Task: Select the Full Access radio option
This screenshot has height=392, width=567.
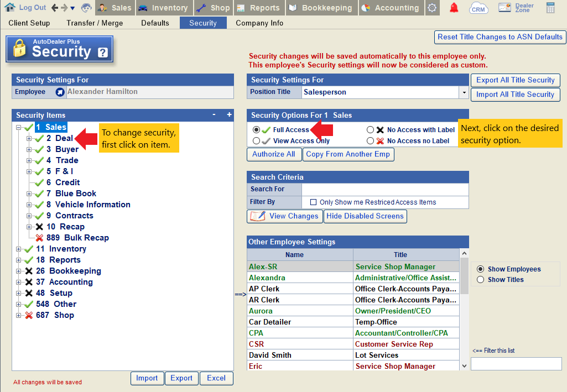Action: pyautogui.click(x=256, y=129)
